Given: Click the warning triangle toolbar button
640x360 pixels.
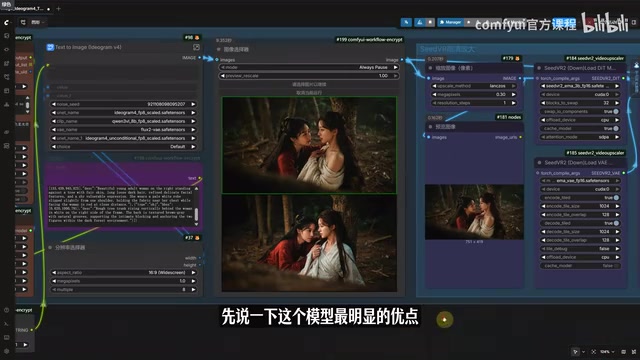Looking at the screenshot, I should point(420,22).
